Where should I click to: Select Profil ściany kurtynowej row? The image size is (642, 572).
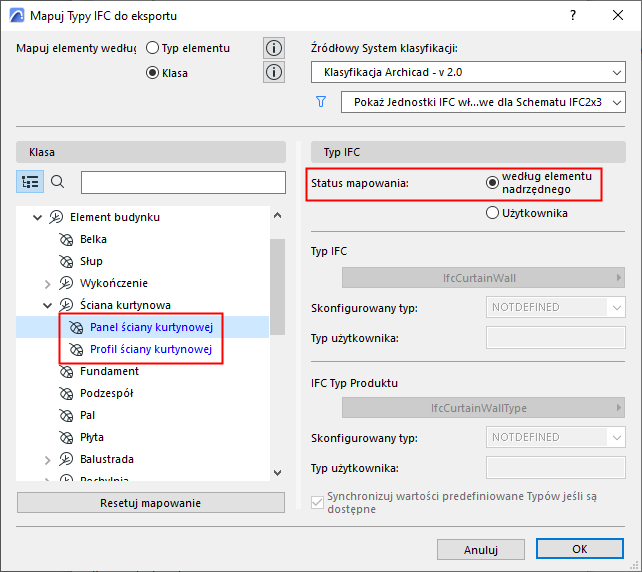(142, 349)
